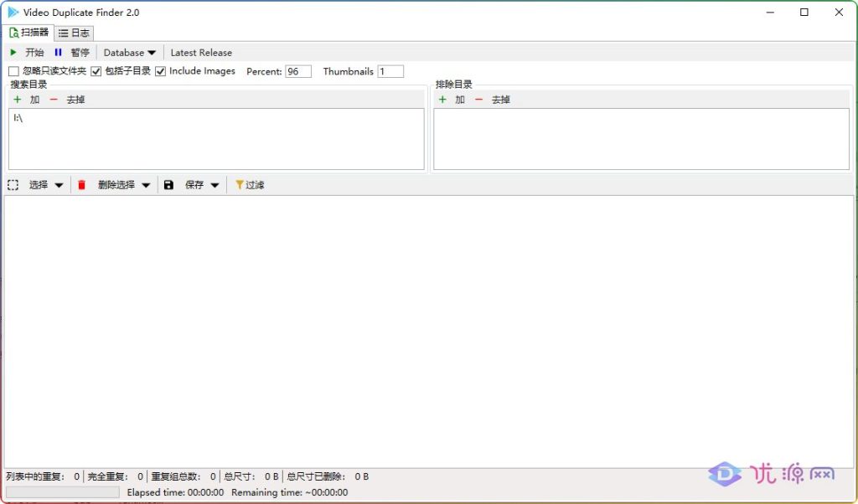Click the Percent input field
858x504 pixels.
[297, 72]
